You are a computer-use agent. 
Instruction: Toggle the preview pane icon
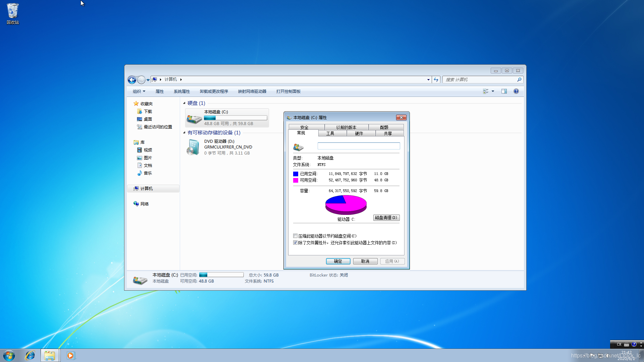coord(504,91)
